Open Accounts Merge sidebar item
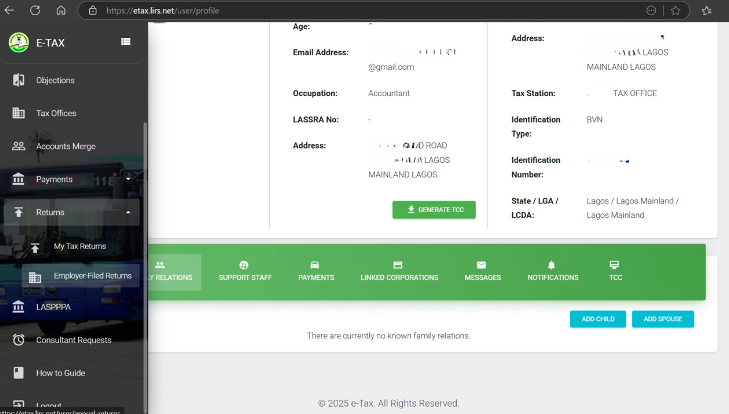 click(x=65, y=146)
